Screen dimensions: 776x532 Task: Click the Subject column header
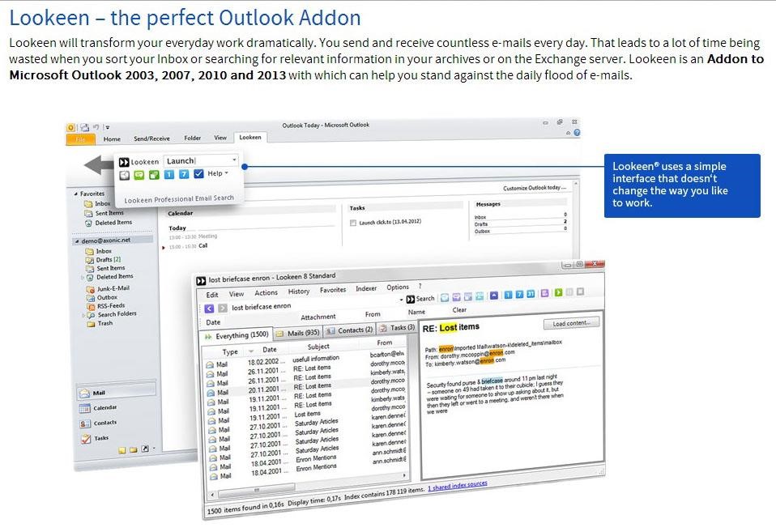[x=318, y=347]
